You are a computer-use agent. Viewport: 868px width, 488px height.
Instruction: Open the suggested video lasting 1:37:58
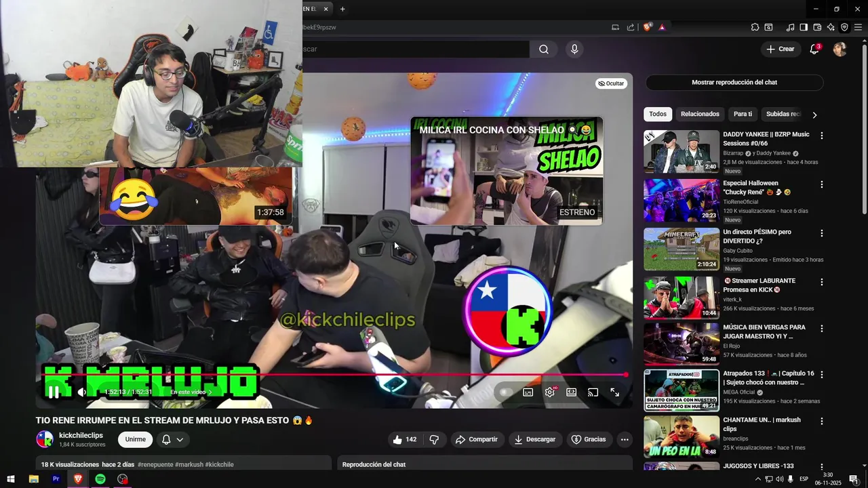pos(196,196)
